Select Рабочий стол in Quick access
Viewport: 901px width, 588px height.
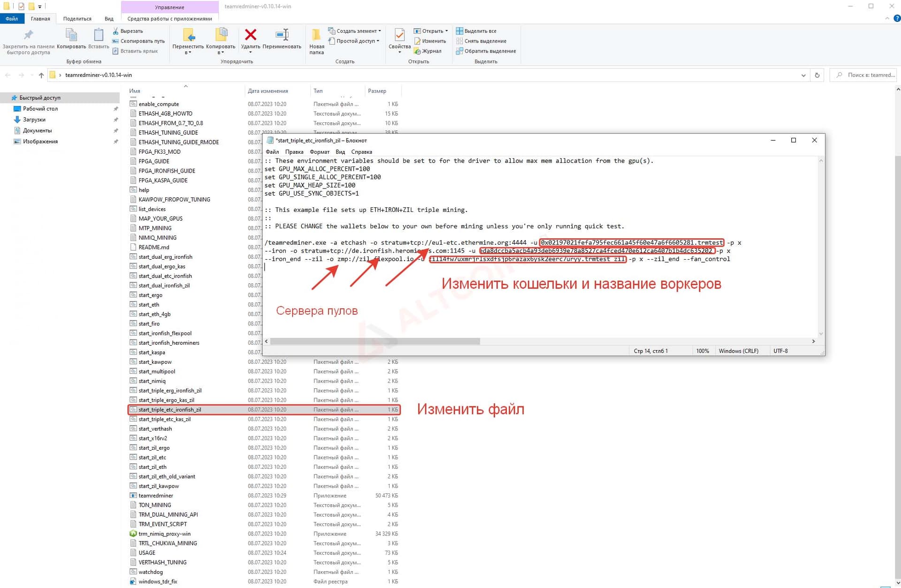click(x=40, y=109)
